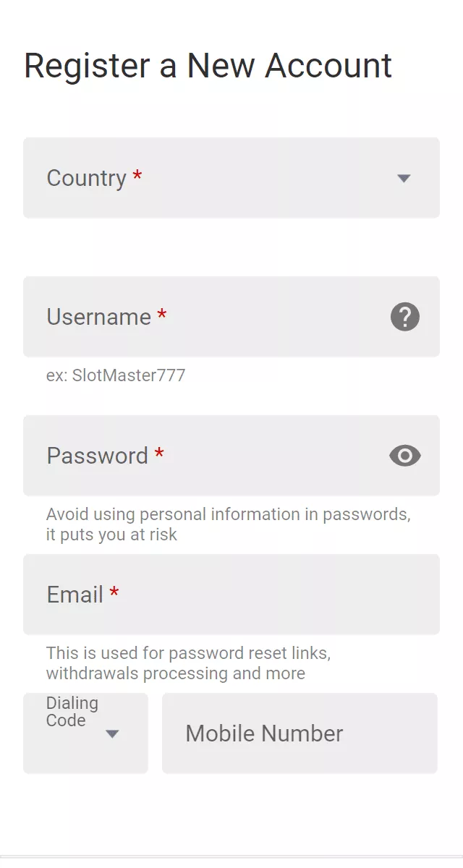
Task: Click the password personal information warning text
Action: [228, 524]
